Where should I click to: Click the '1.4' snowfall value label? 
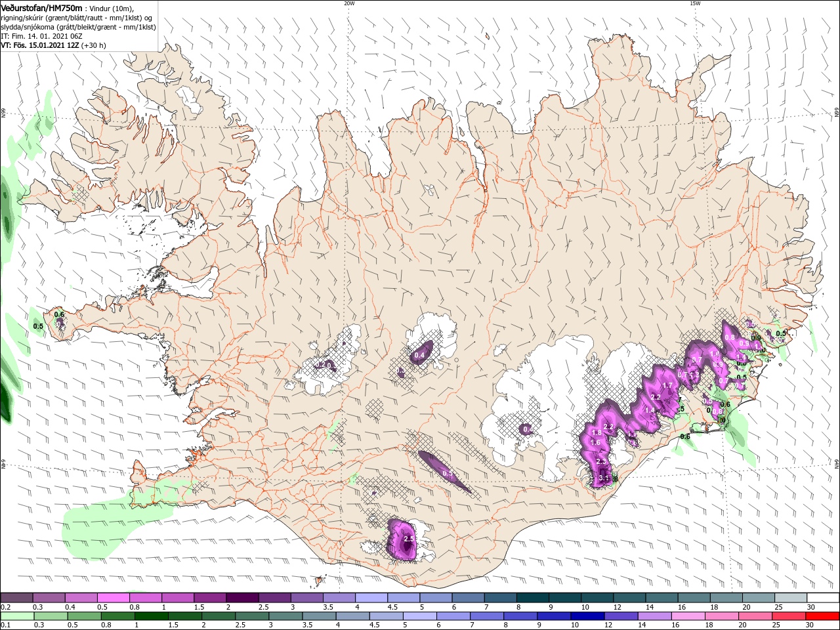(650, 410)
